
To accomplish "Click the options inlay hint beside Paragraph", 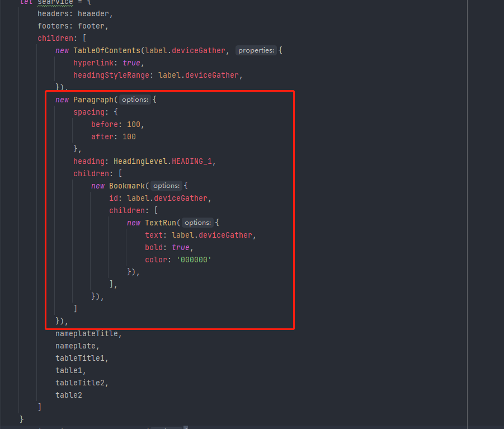I will [135, 100].
